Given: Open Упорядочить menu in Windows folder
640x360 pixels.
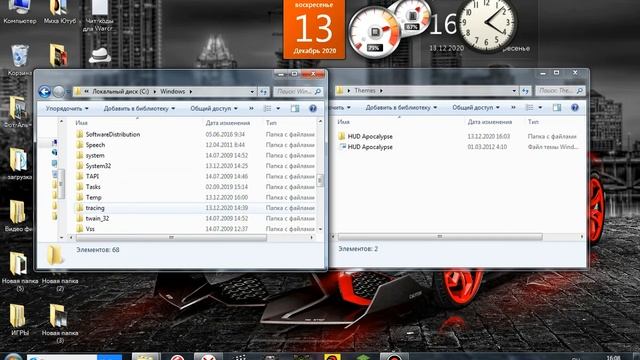Looking at the screenshot, I should [x=67, y=109].
